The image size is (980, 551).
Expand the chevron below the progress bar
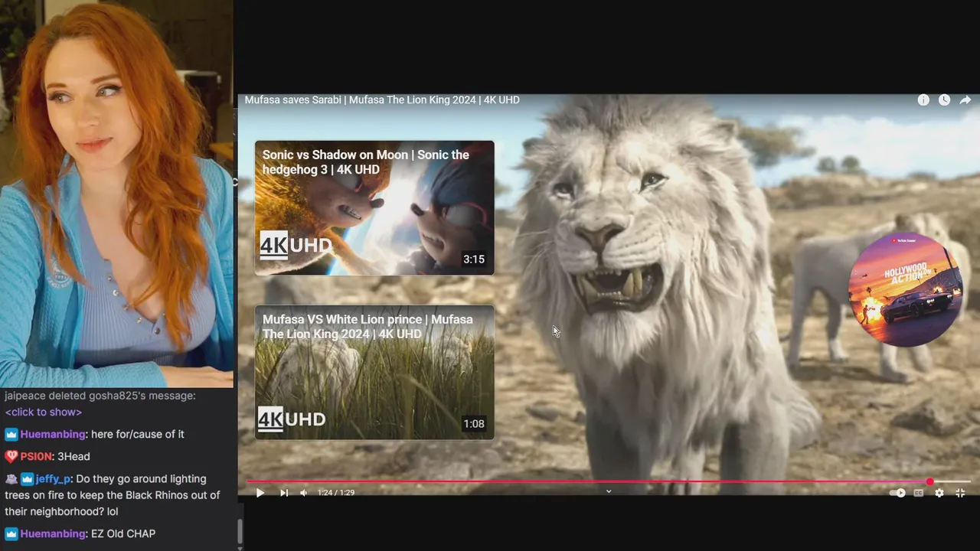coord(609,491)
